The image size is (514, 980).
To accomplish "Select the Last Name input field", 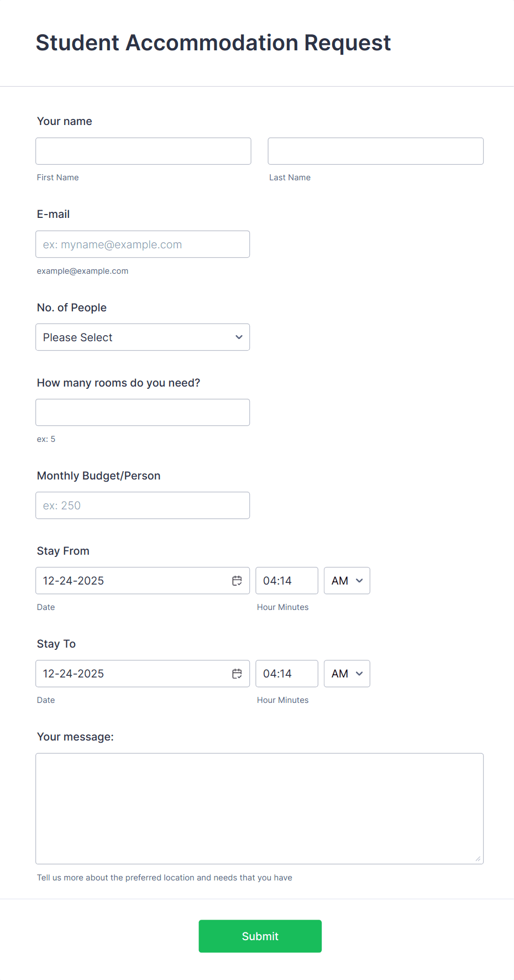I will coord(375,150).
